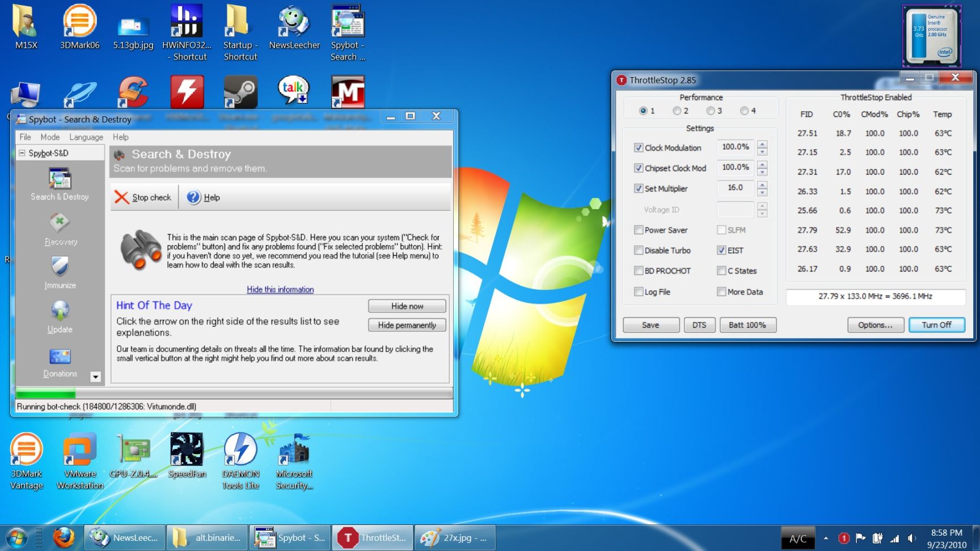Image resolution: width=980 pixels, height=551 pixels.
Task: Expand the Spybot sidebar down arrow
Action: [x=95, y=377]
